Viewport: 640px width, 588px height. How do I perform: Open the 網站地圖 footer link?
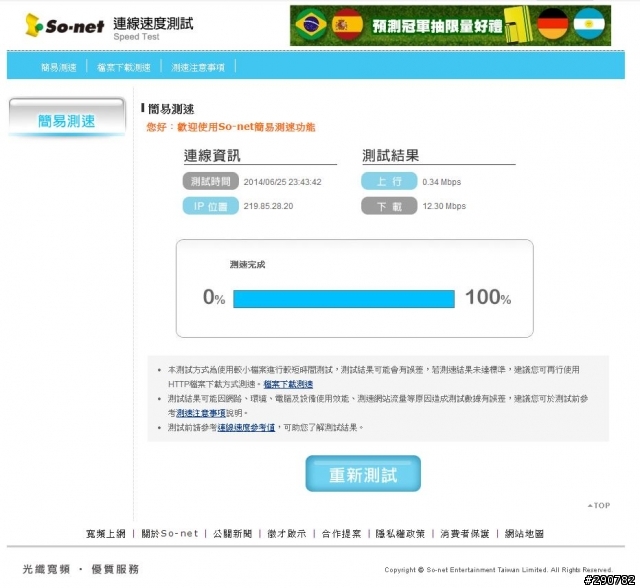pyautogui.click(x=524, y=533)
